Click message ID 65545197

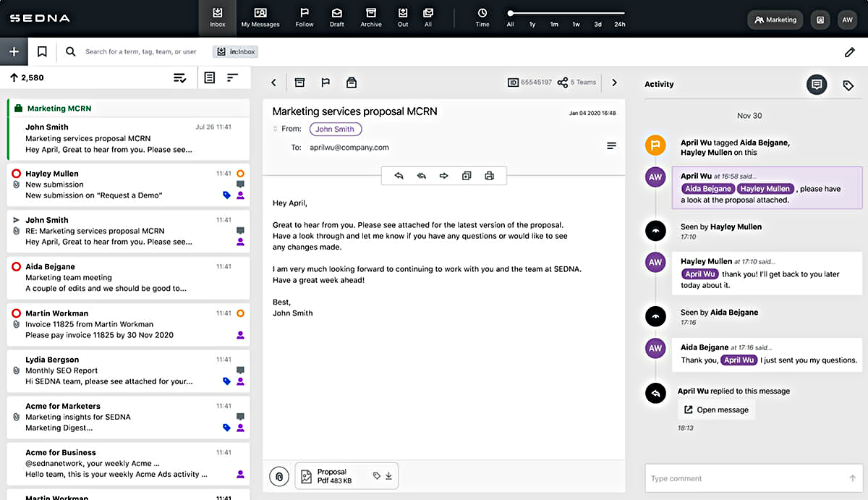530,82
